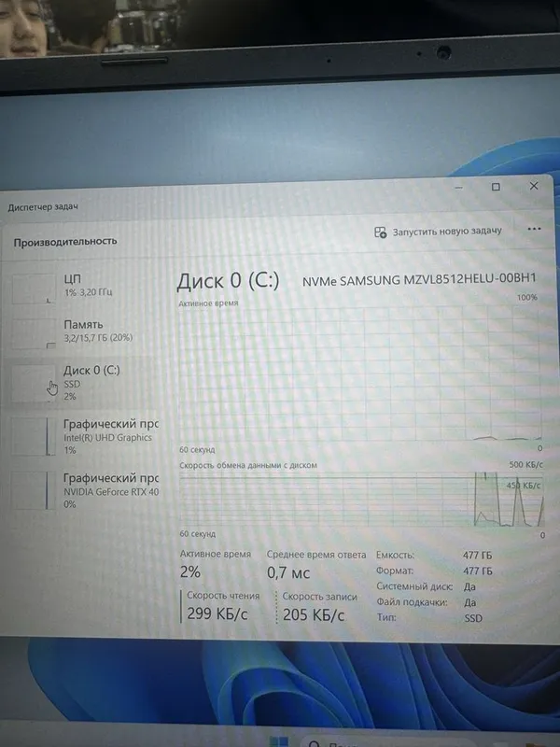Screen dimensions: 560x747
Task: Close the Task Manager window
Action: [x=534, y=186]
